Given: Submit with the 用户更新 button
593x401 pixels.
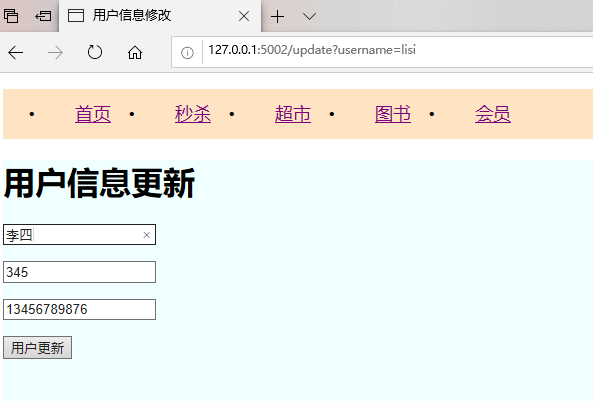Looking at the screenshot, I should coord(37,348).
